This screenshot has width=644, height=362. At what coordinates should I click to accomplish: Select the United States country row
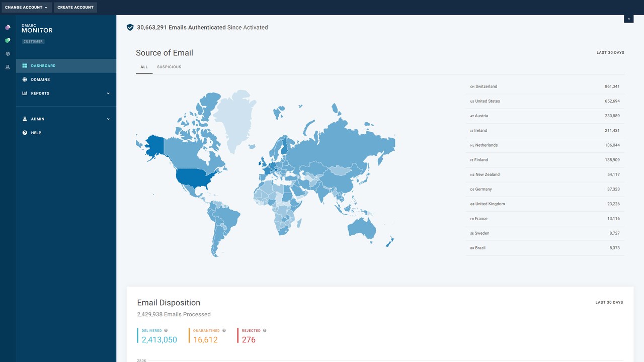[x=545, y=101]
